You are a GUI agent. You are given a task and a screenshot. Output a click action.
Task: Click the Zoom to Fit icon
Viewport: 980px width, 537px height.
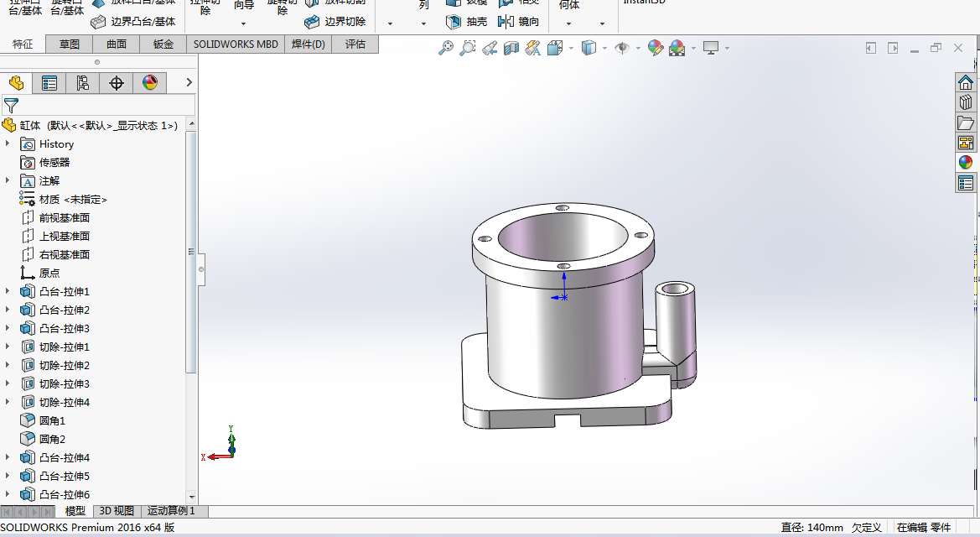pyautogui.click(x=446, y=48)
